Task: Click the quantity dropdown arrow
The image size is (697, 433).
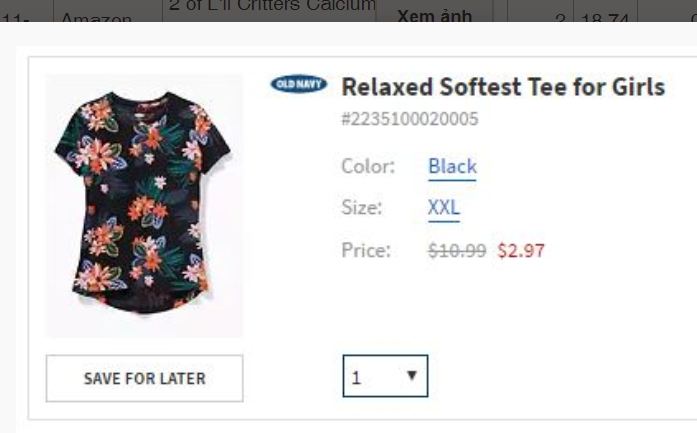Action: [412, 376]
